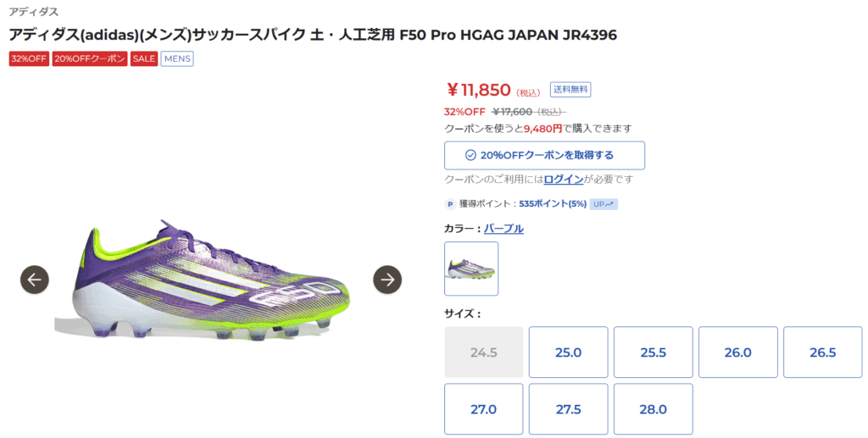Viewport: 868px width, 438px height.
Task: Click the previous image arrow
Action: pyautogui.click(x=35, y=279)
